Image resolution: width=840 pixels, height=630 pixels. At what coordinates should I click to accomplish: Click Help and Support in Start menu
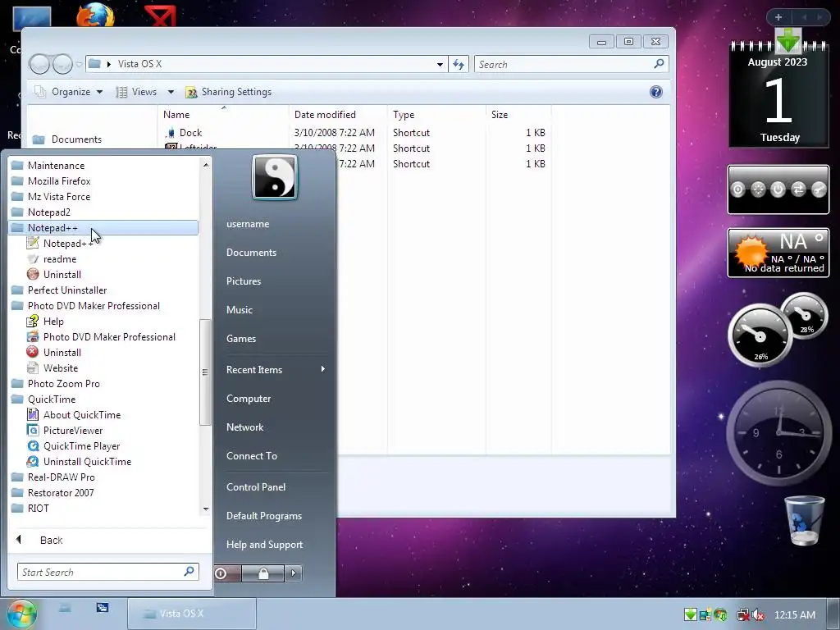coord(264,545)
